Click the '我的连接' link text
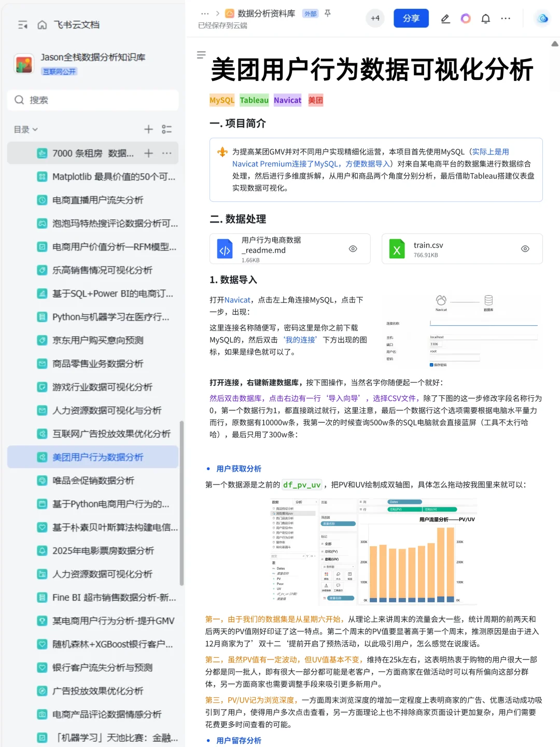Screen dimensions: 560x747 tap(300, 340)
